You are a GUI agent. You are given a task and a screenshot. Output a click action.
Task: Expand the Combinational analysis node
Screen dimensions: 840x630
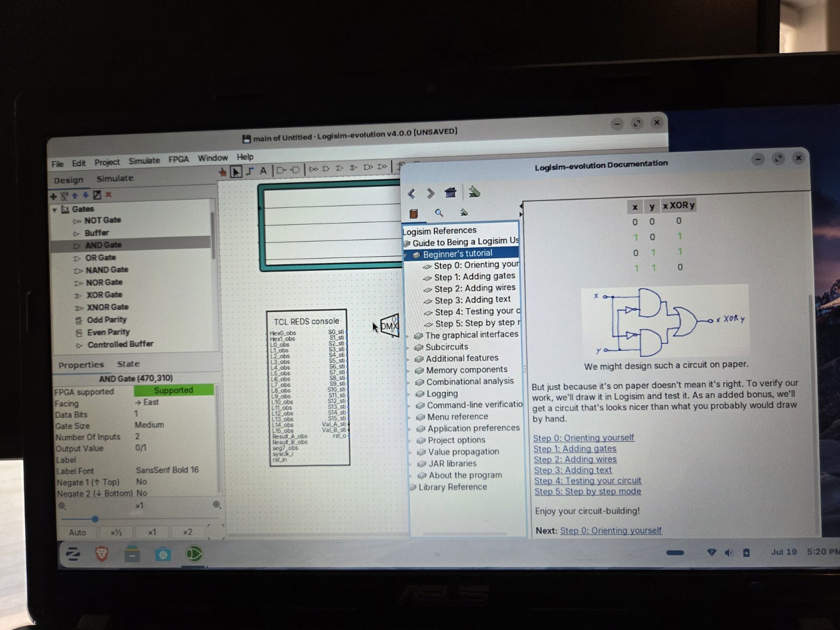pos(409,382)
